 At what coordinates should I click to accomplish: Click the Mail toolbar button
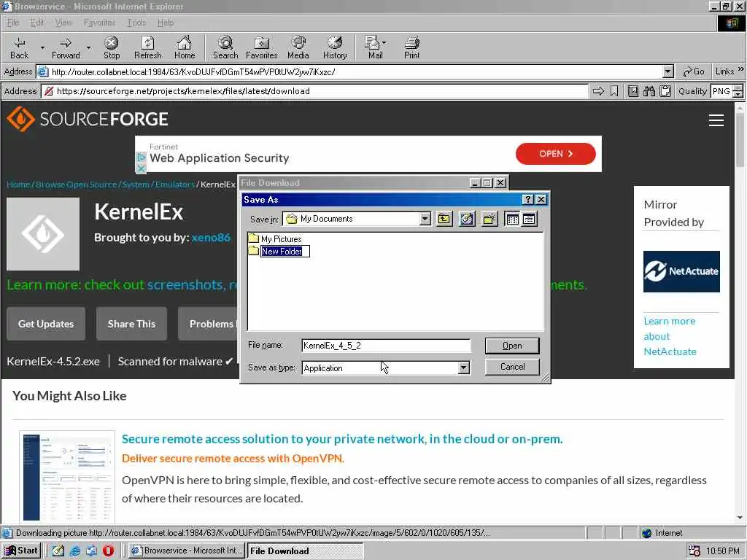[x=373, y=48]
